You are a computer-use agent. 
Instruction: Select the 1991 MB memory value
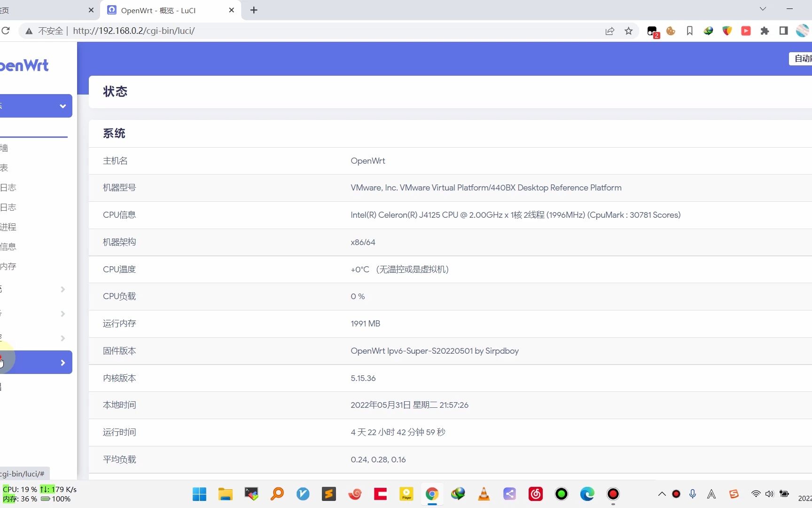pyautogui.click(x=365, y=324)
